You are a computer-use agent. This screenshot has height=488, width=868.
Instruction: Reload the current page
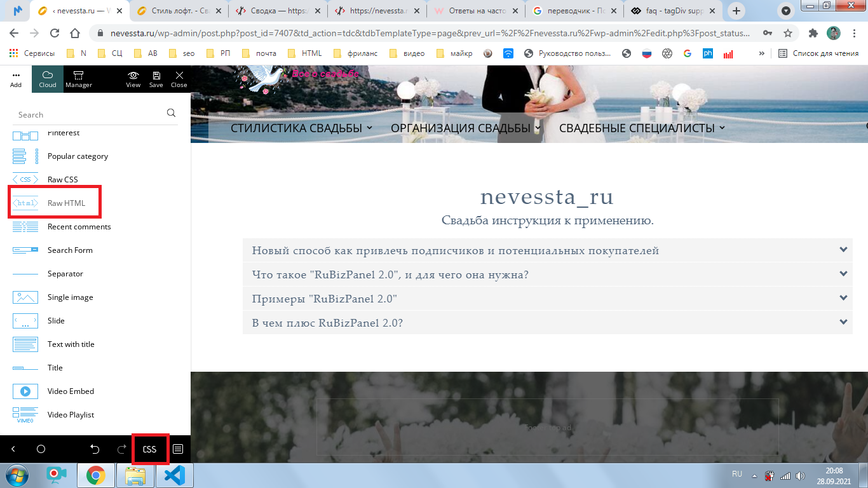pyautogui.click(x=55, y=34)
